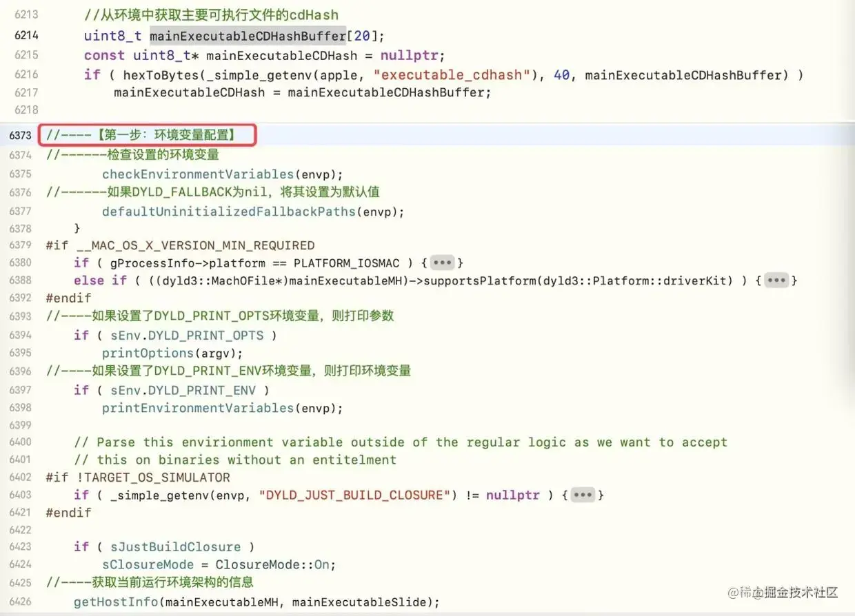Click the assignment statement on line 6217
855x616 pixels.
tap(302, 92)
